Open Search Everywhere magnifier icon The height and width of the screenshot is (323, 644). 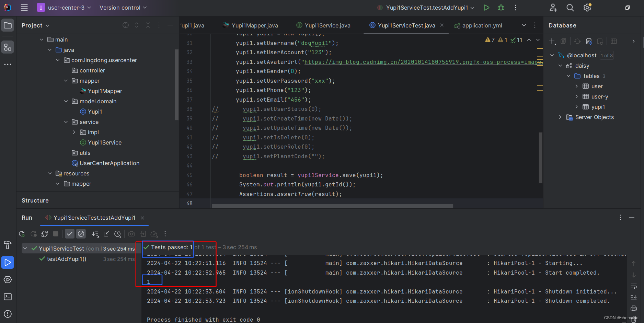click(x=570, y=8)
